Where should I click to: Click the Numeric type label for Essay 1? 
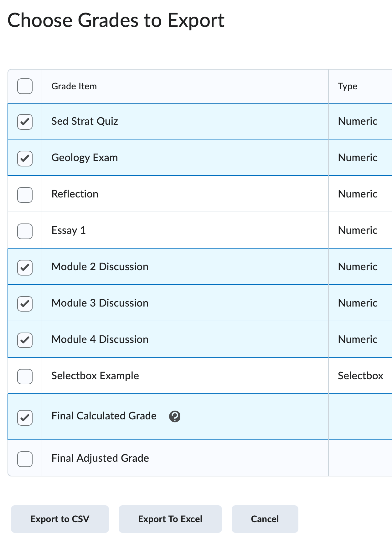point(357,231)
